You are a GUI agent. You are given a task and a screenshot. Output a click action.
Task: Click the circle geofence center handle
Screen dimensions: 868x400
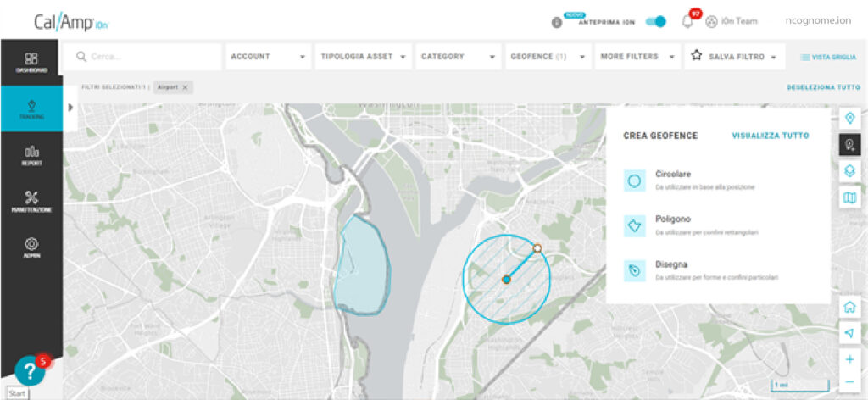pyautogui.click(x=506, y=280)
